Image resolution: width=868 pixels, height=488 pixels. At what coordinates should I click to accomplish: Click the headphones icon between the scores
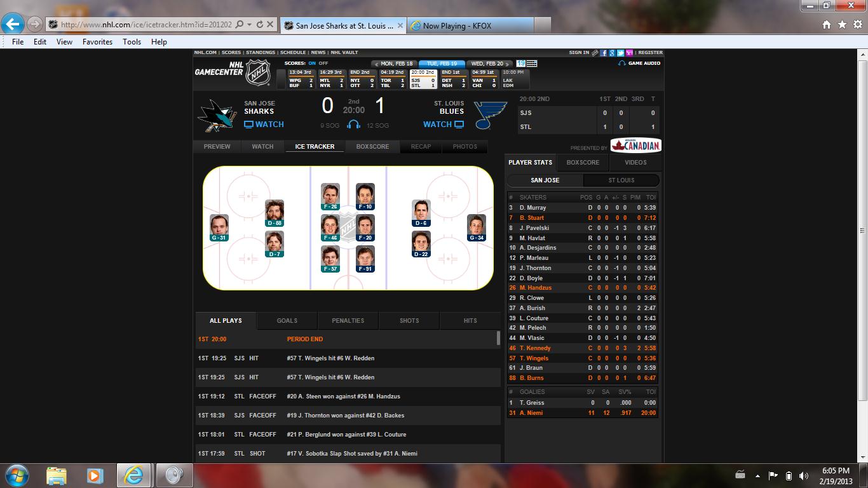pyautogui.click(x=354, y=125)
